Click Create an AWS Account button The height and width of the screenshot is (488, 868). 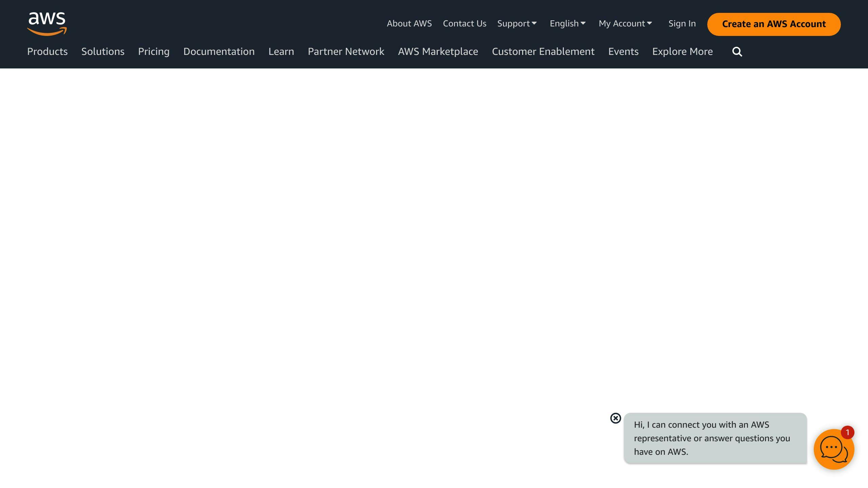point(774,24)
